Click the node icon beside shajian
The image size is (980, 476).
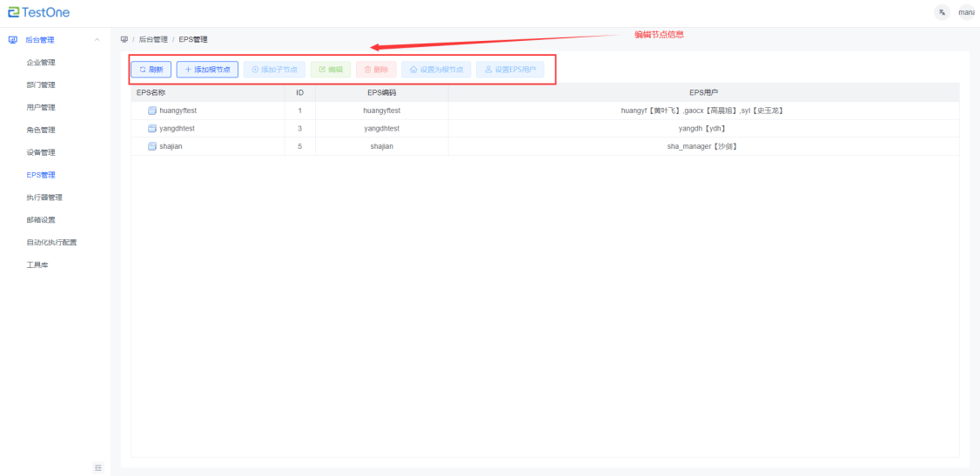152,146
